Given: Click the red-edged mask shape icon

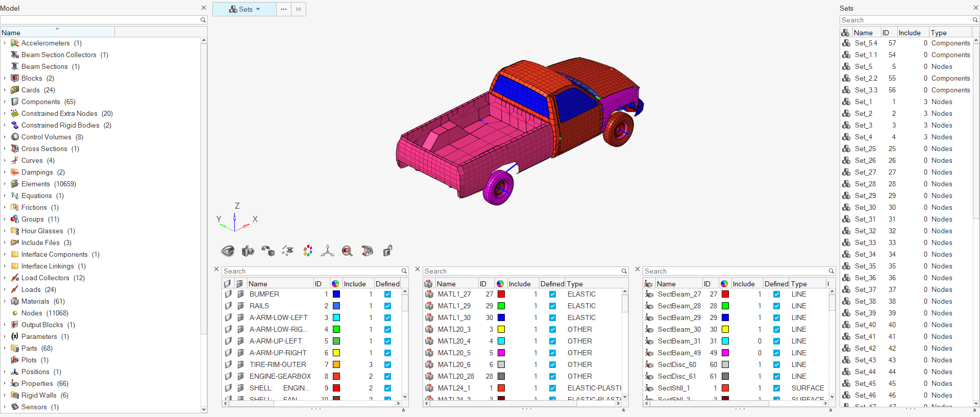Looking at the screenshot, I should (x=367, y=251).
